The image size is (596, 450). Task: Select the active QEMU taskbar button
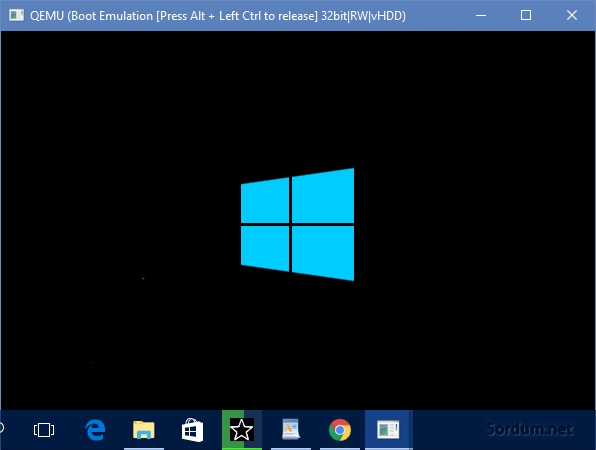(388, 430)
